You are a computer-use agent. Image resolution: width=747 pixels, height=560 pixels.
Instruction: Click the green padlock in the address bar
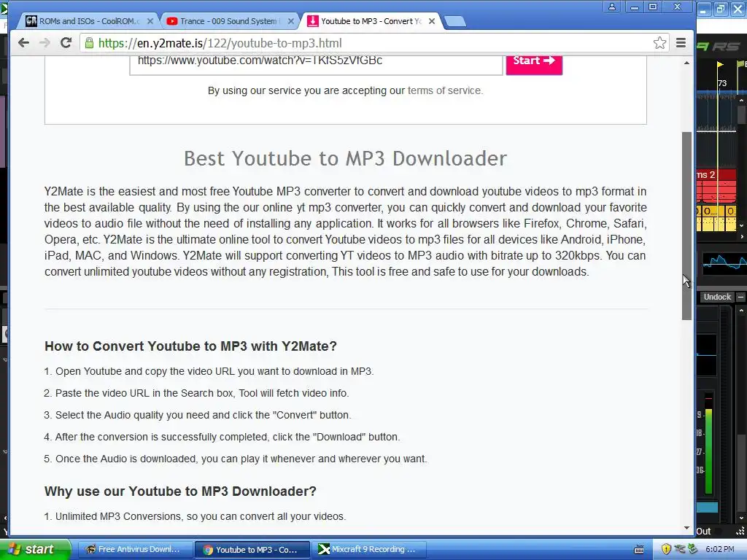(89, 43)
